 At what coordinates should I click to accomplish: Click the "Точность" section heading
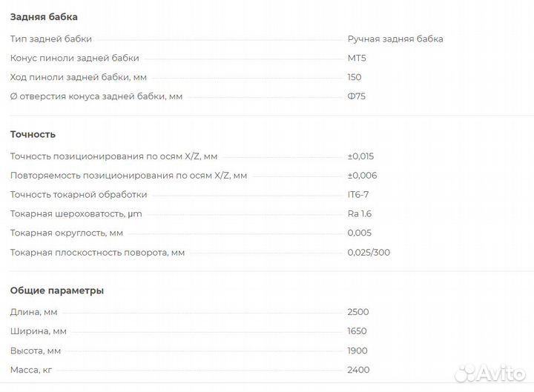point(33,134)
